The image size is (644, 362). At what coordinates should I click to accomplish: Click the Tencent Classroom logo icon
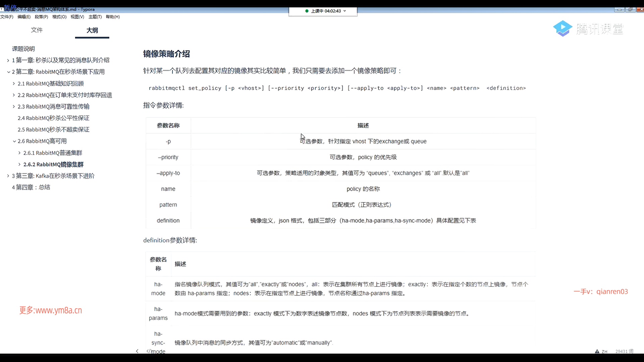coord(562,28)
